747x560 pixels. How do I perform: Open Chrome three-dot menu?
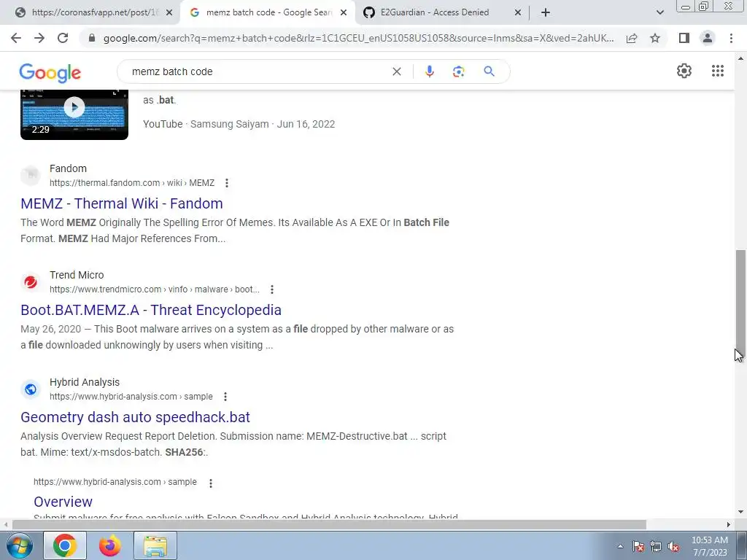(731, 38)
